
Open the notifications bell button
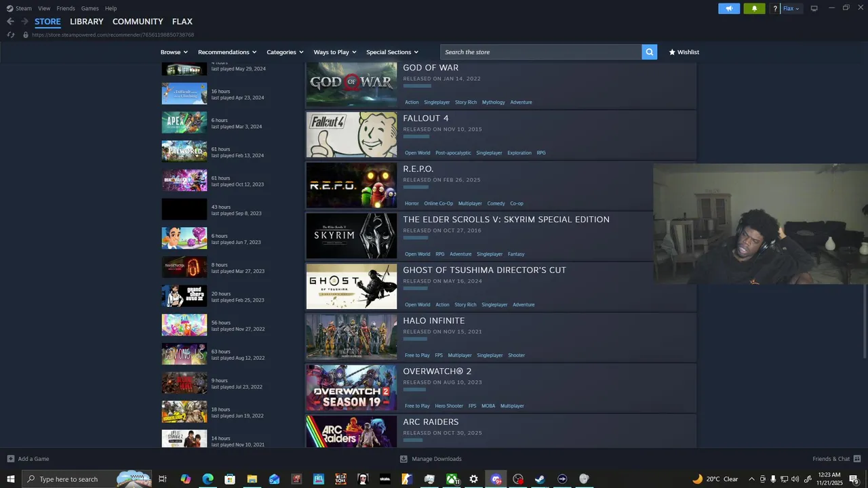tap(754, 8)
